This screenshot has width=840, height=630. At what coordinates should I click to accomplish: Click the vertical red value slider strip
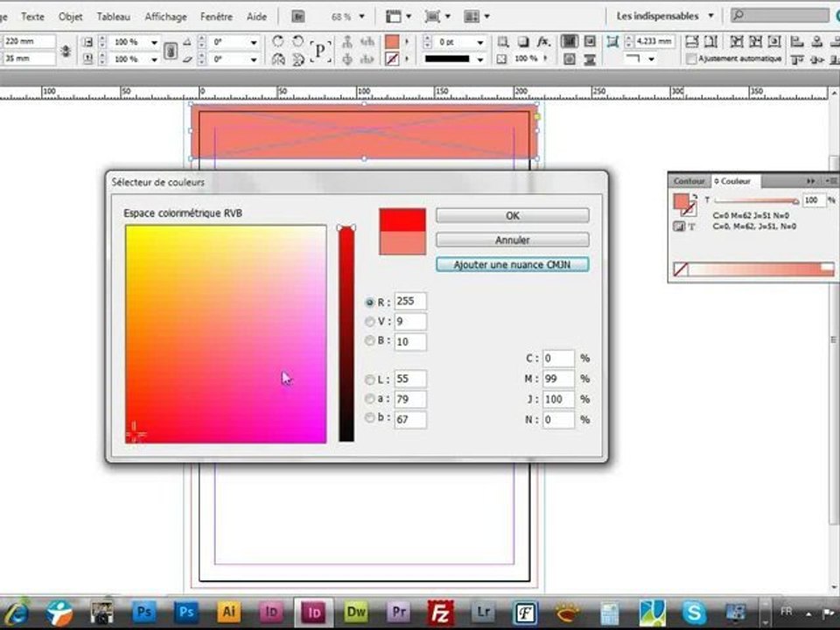tap(346, 334)
